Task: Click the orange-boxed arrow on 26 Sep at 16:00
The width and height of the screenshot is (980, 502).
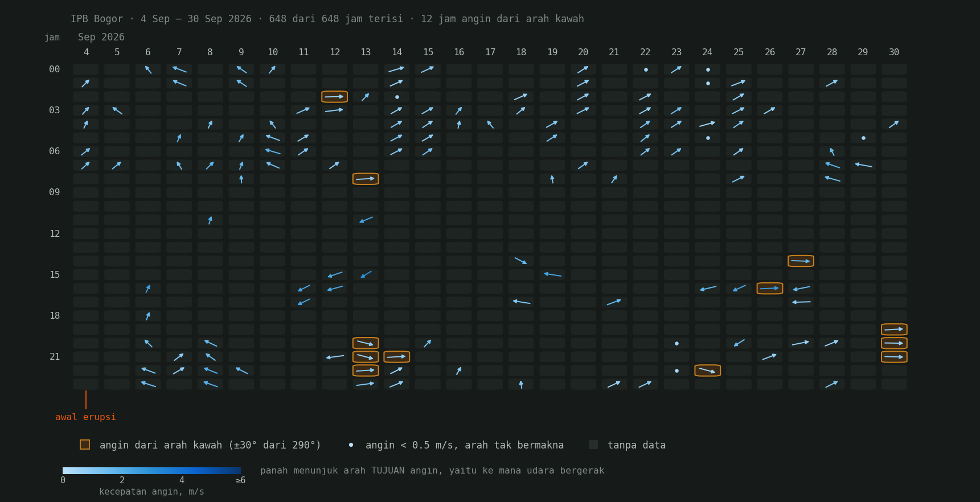Action: (x=770, y=289)
